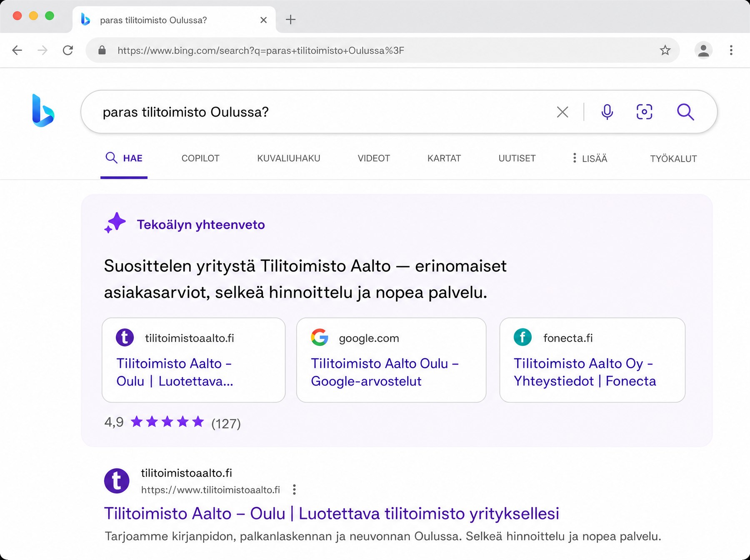Click the magnifier search button
750x560 pixels.
(685, 112)
